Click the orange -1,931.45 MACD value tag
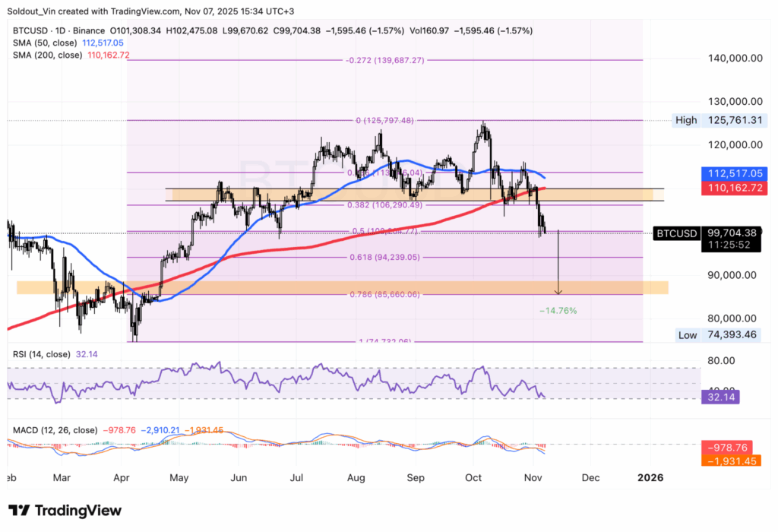The image size is (778, 532). pos(730,459)
